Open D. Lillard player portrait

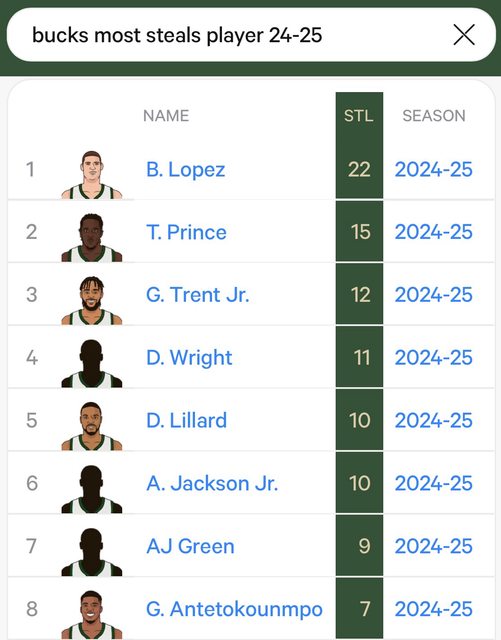pos(92,426)
